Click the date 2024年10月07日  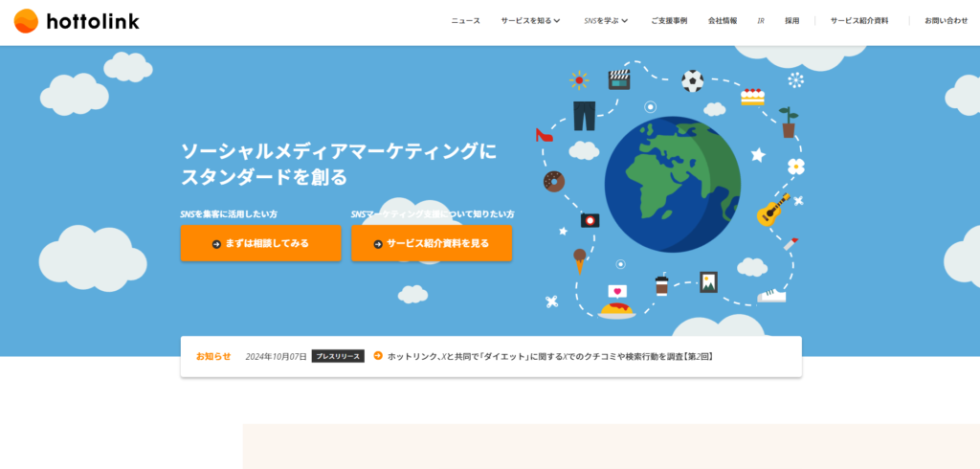[x=277, y=356]
